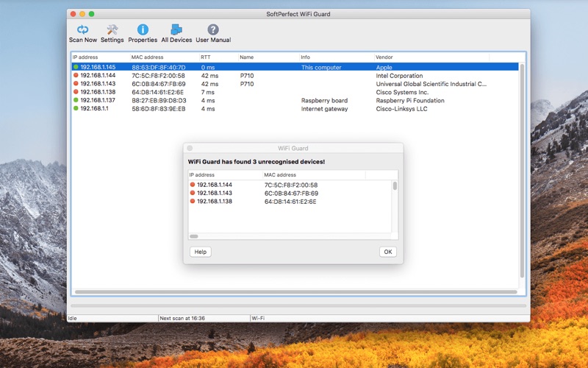Select the Cisco Systems Inc. device row
The width and height of the screenshot is (588, 368).
(294, 93)
